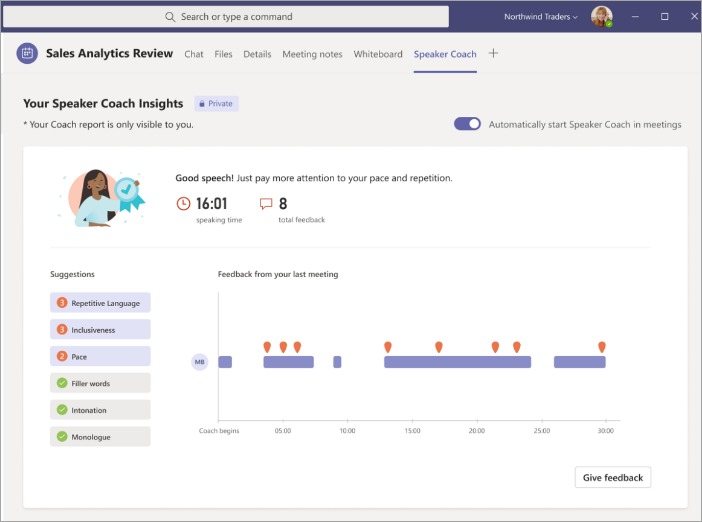Screen dimensions: 702x522
Task: Open the Northwind Traders organization dropdown
Action: [540, 17]
